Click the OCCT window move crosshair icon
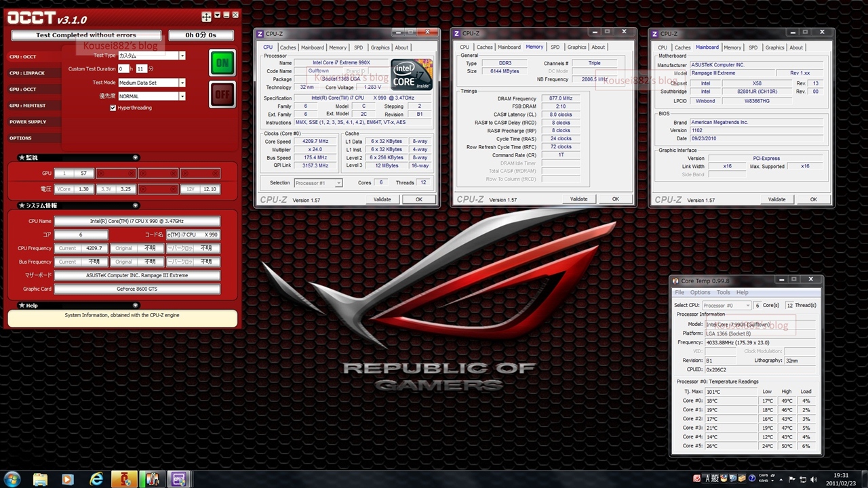Viewport: 868px width, 488px height. 206,16
